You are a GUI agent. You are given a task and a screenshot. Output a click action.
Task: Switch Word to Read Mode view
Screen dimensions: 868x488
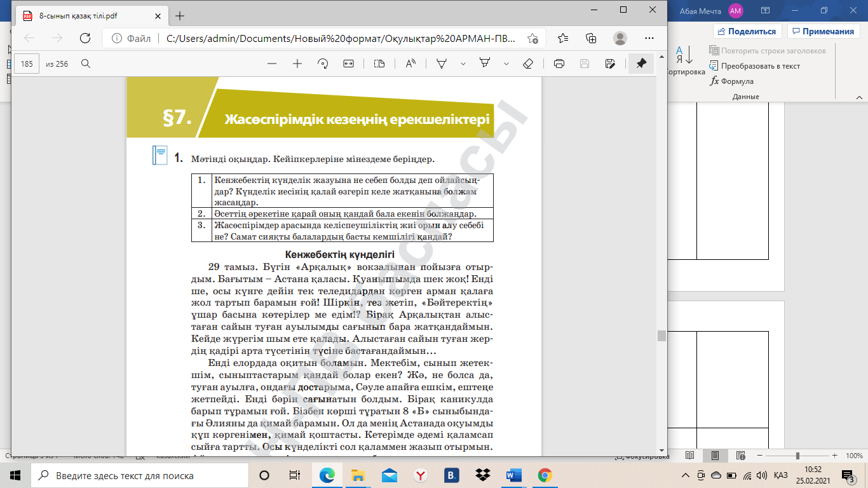pos(690,456)
